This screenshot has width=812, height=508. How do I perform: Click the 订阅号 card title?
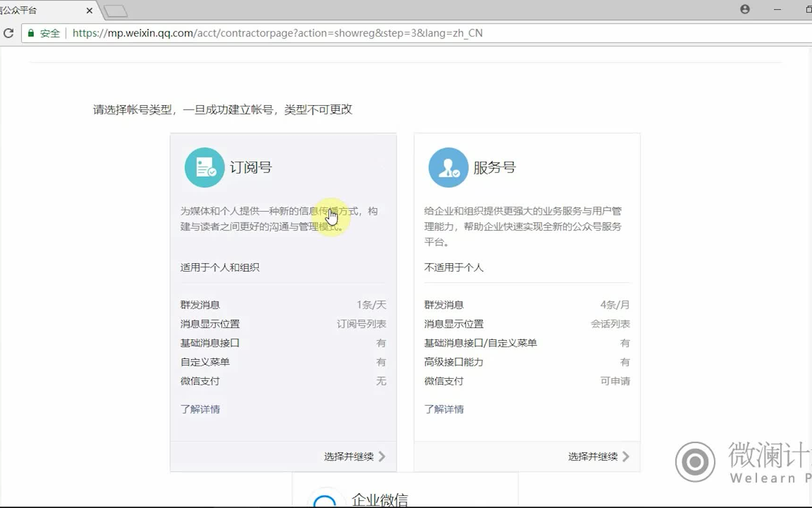coord(250,167)
